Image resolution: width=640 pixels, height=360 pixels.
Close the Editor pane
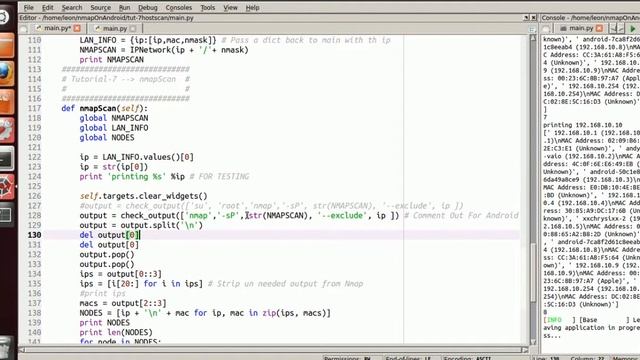[533, 18]
